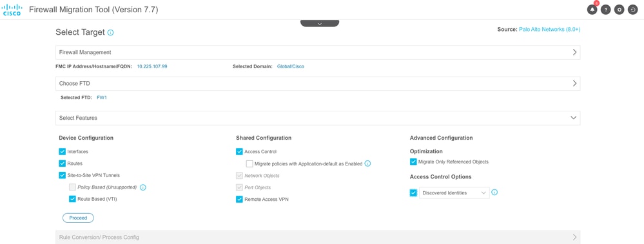
Task: Click the Shared Configuration heading
Action: (264, 138)
